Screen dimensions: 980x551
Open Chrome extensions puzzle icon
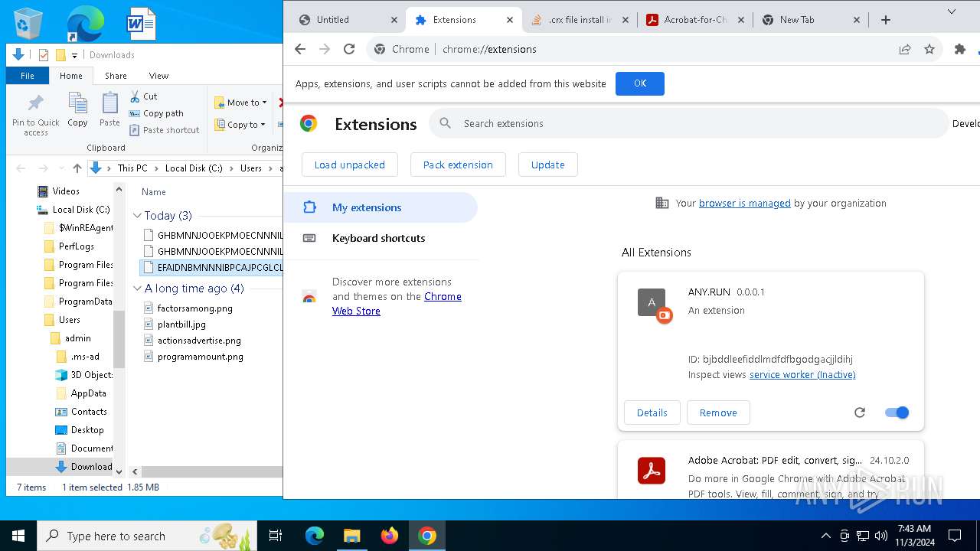click(x=960, y=49)
